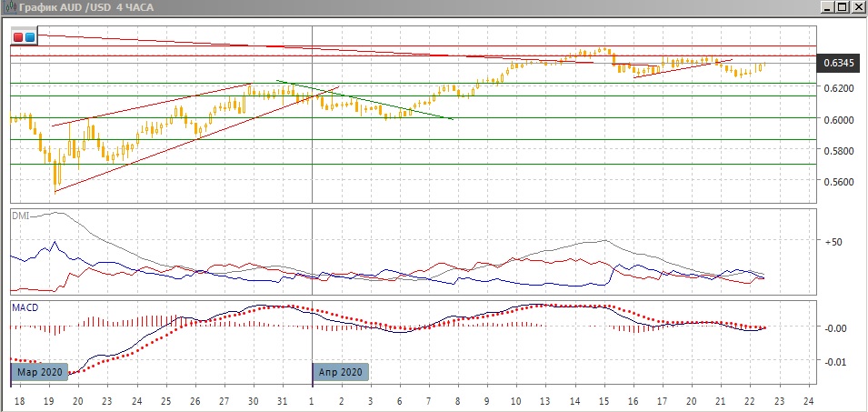The height and width of the screenshot is (412, 868).
Task: Click the red square button on chart
Action: coord(18,37)
